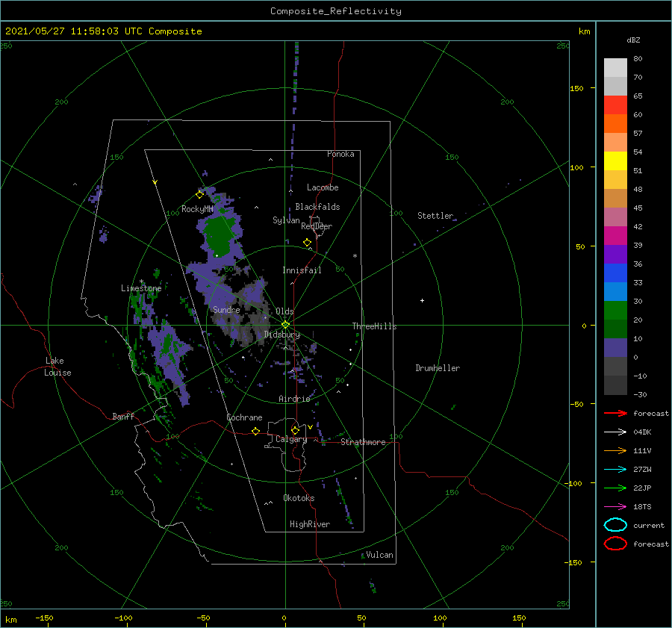
Task: Click the 18TS legend label
Action: 642,507
